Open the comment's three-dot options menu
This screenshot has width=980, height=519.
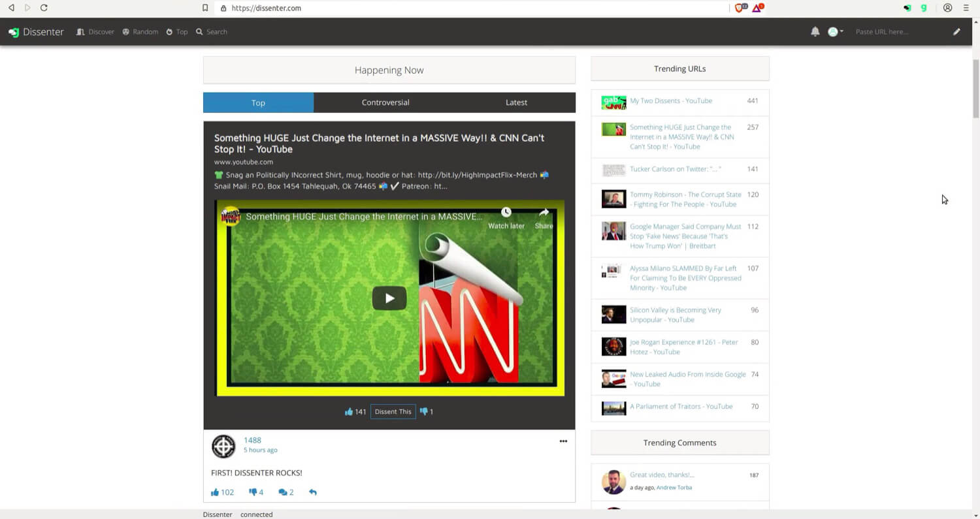tap(563, 441)
